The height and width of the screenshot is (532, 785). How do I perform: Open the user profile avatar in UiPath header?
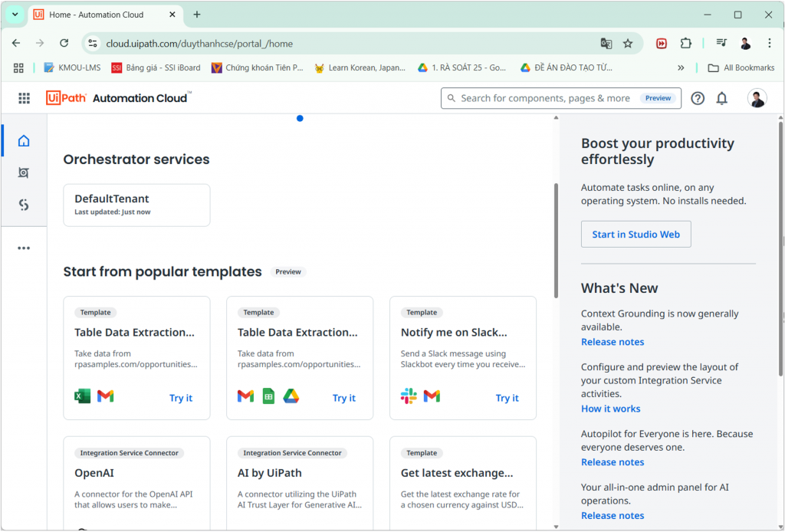(757, 98)
